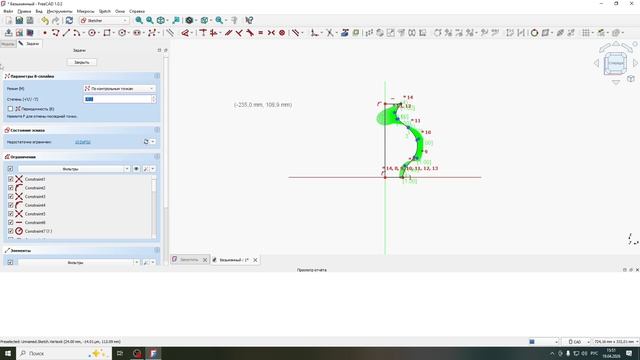Viewport: 640px width, 360px height.
Task: Click the degrees of freedom link
Action: coord(83,142)
